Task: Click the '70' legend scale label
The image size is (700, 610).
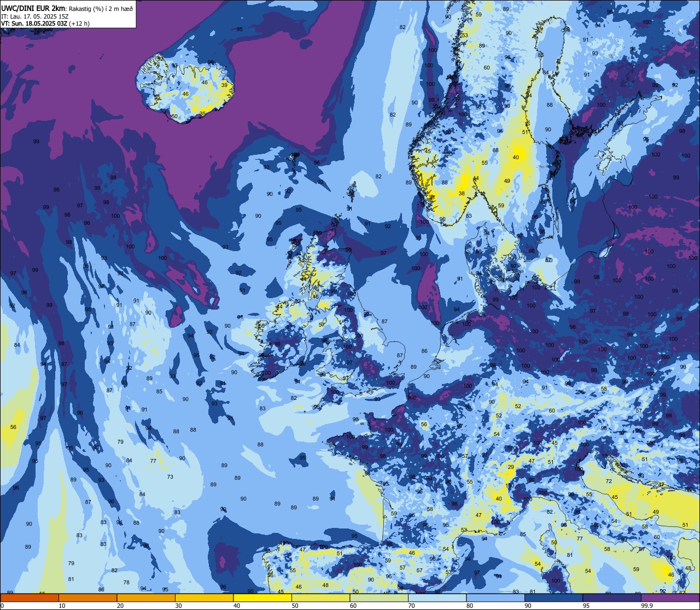Action: [x=411, y=606]
